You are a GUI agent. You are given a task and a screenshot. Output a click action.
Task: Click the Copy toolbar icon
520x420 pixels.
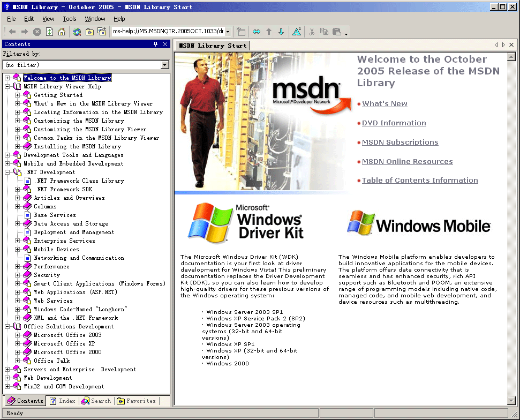pos(324,32)
